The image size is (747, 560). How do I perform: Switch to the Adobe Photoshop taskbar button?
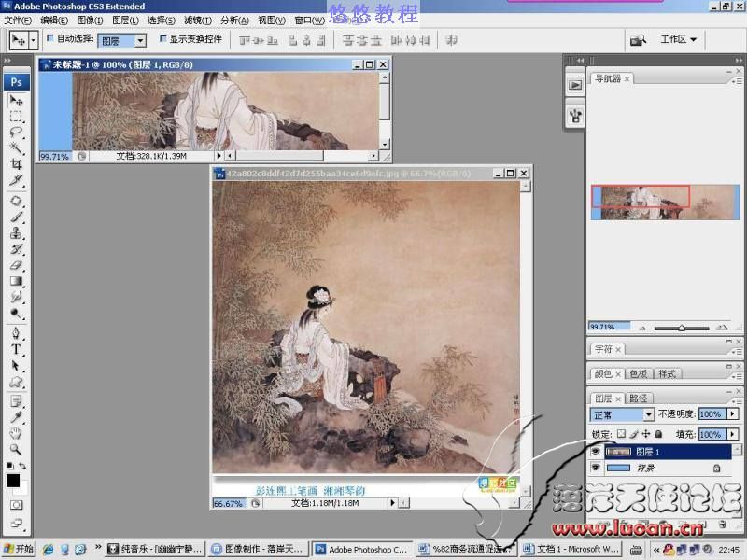(363, 549)
